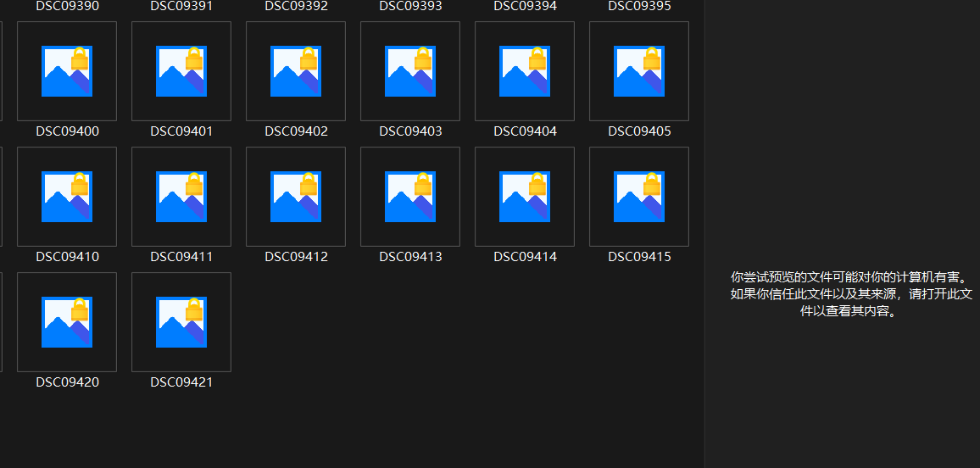
Task: Click the caption DSC09420
Action: click(x=68, y=382)
